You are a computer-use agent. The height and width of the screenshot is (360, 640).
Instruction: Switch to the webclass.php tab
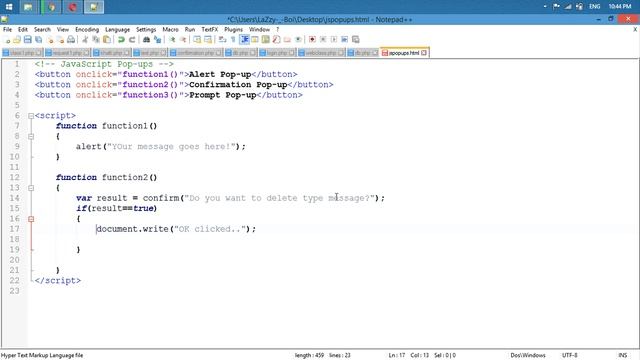tap(321, 53)
